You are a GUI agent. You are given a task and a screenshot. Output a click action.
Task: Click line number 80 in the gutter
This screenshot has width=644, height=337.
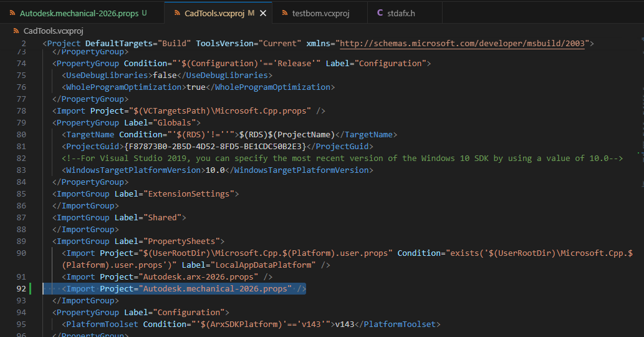(x=21, y=134)
